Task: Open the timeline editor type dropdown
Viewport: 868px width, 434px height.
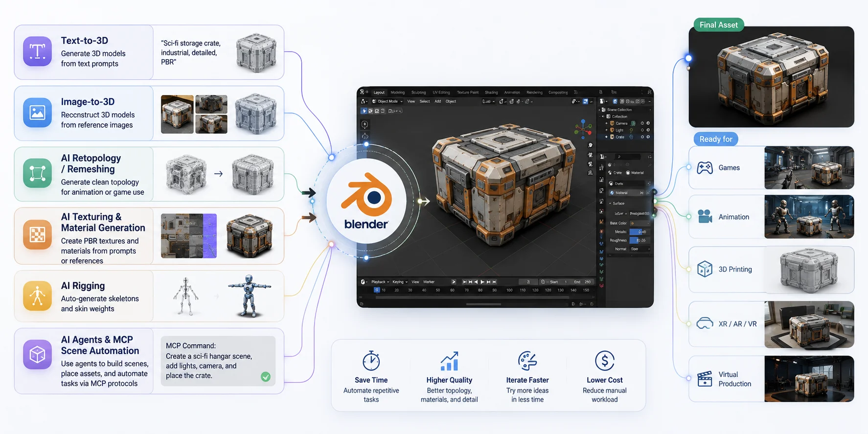Action: click(x=365, y=282)
